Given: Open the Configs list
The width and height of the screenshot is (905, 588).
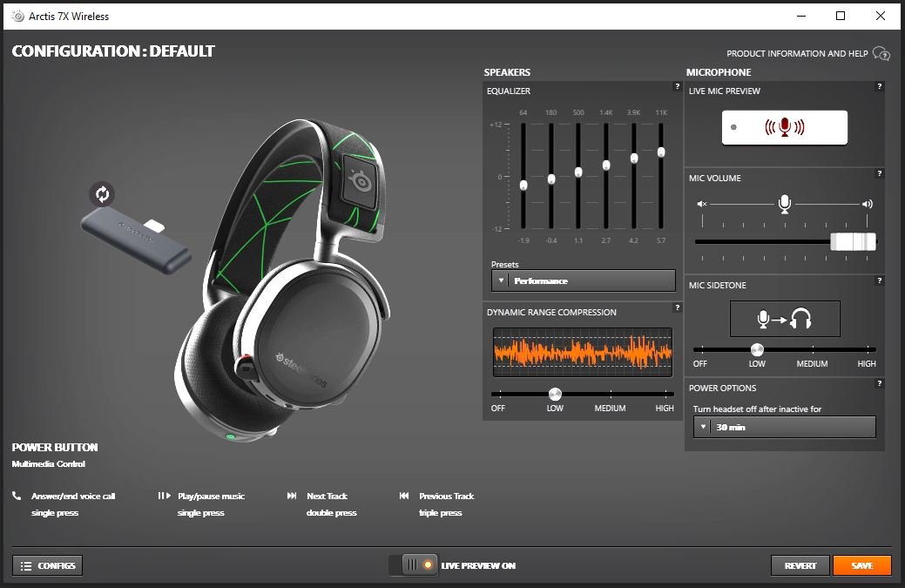Looking at the screenshot, I should [47, 565].
